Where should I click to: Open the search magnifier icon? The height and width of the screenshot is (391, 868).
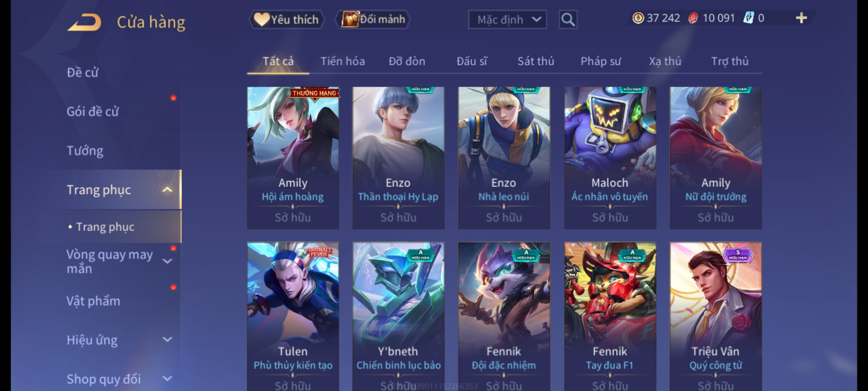pyautogui.click(x=568, y=20)
